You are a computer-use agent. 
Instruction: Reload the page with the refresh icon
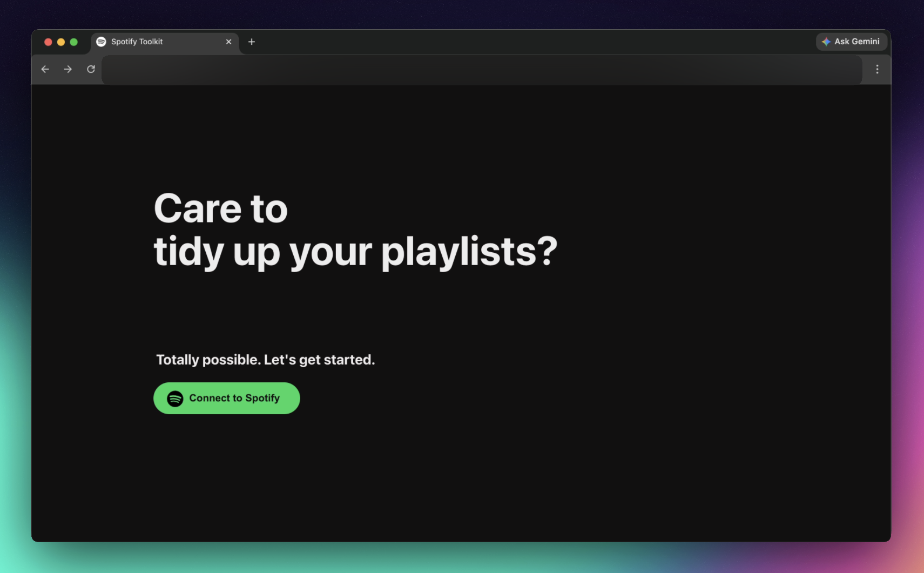91,69
